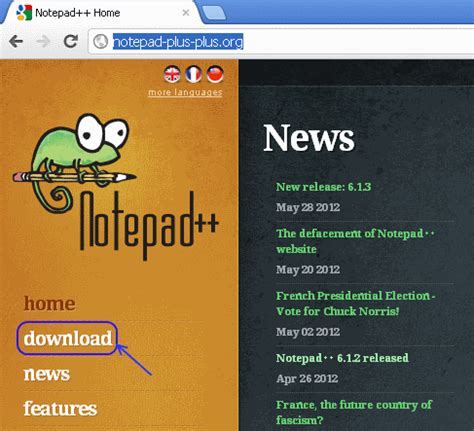Click the notepad-plus-plus.org address bar
Image resolution: width=474 pixels, height=431 pixels.
point(280,42)
